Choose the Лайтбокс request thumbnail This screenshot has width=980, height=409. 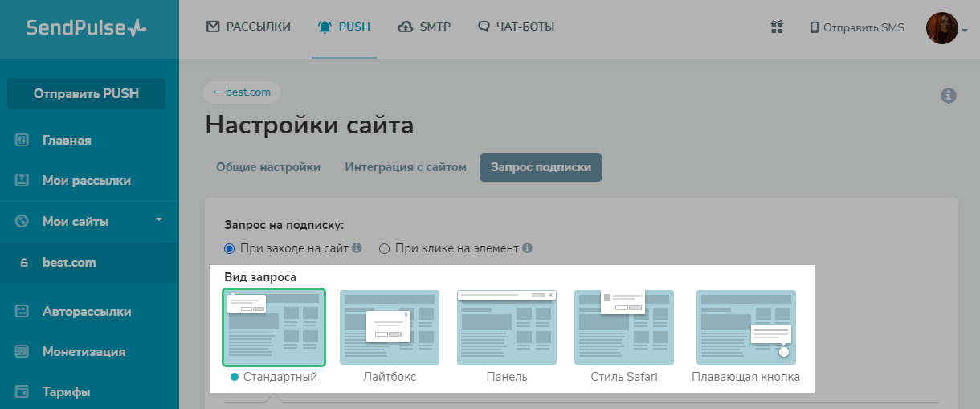(x=390, y=327)
